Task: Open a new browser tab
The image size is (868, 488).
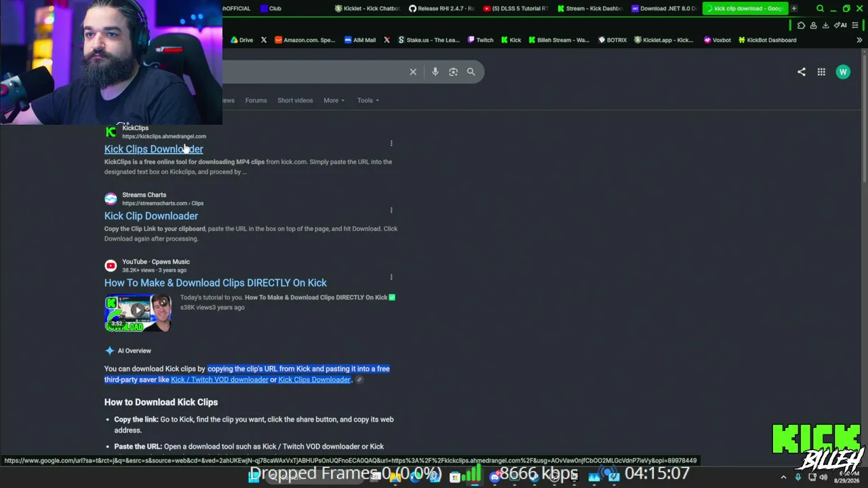Action: [794, 8]
